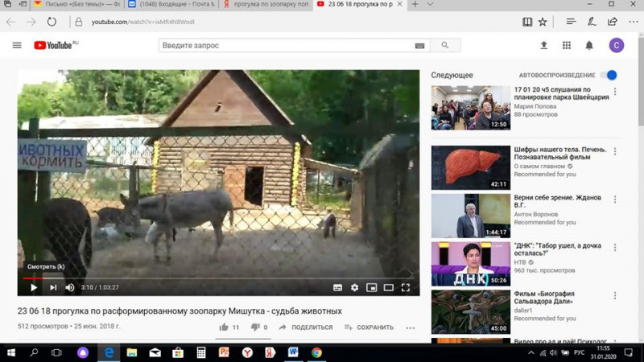Open the Дали film thumbnail
This screenshot has width=644, height=362.
point(471,312)
